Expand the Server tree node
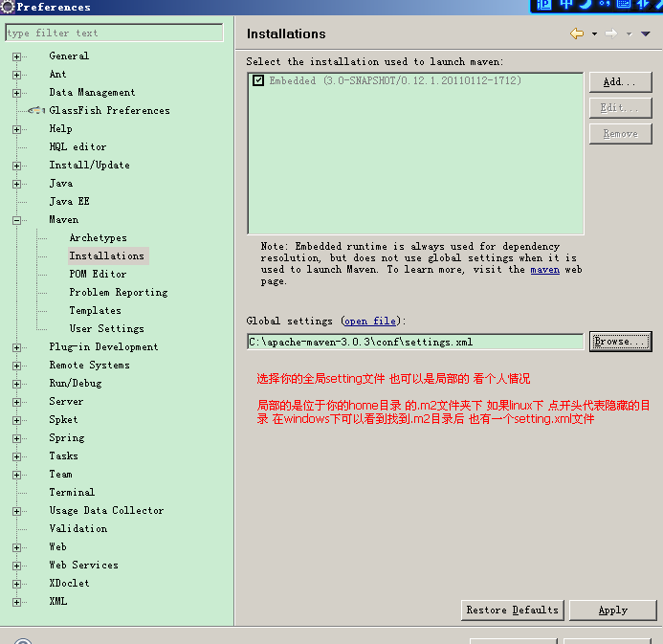The width and height of the screenshot is (663, 644). [x=16, y=402]
